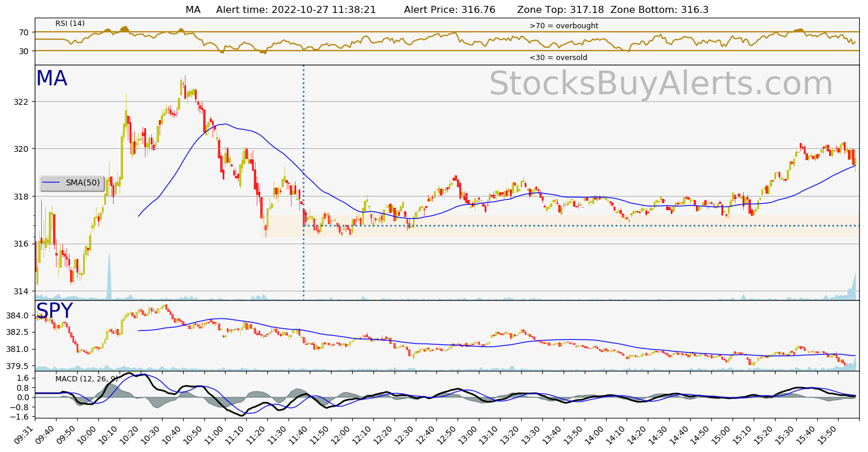Click the 'MACD (12, 26, 9)' indicator label
This screenshot has height=452, width=868.
tap(87, 379)
